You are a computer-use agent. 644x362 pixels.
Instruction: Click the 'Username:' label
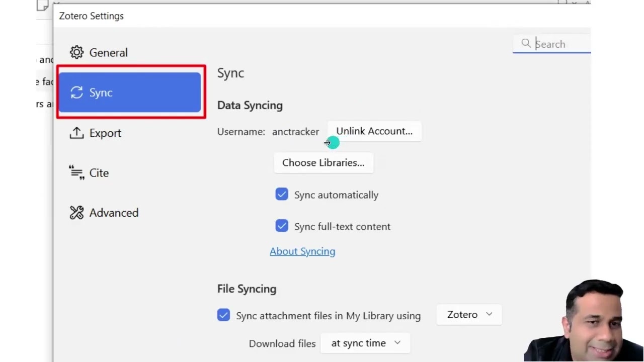(x=241, y=132)
